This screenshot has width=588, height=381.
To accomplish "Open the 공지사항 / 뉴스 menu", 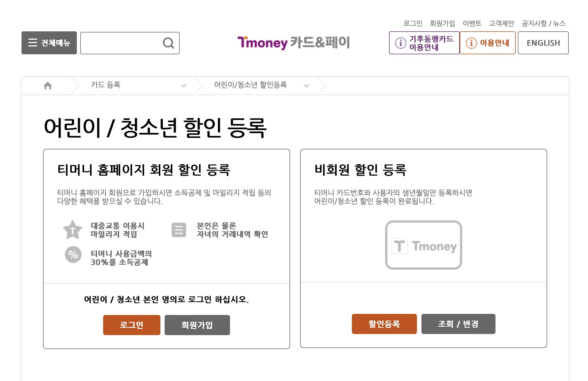I will coord(543,23).
